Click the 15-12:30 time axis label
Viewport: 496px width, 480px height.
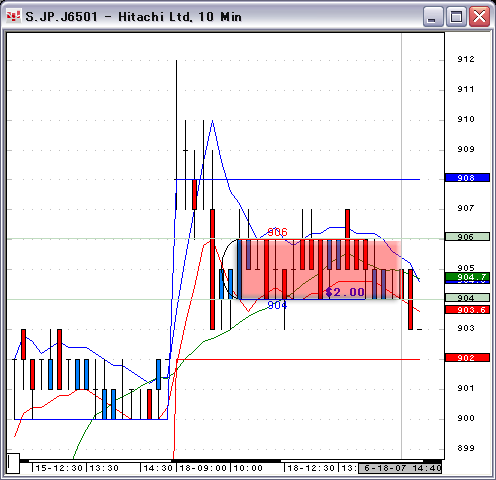59,468
